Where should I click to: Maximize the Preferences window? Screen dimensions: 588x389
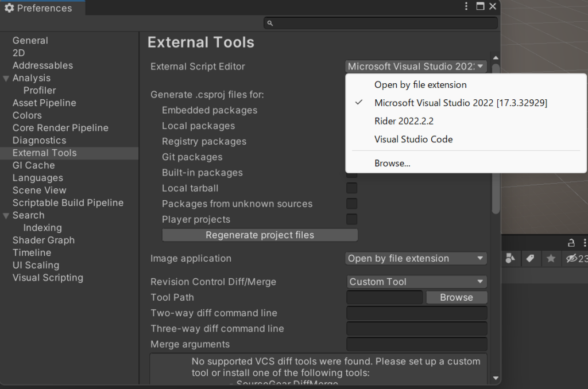(480, 6)
